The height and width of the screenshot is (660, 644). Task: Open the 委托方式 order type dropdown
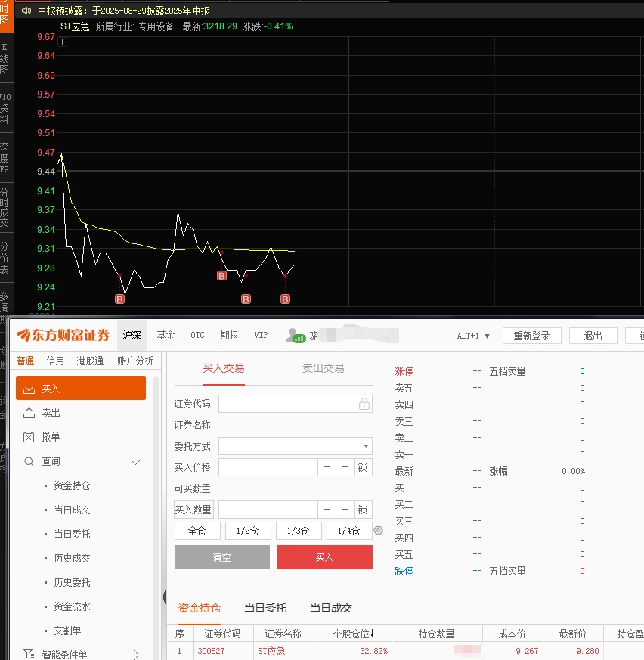(366, 446)
